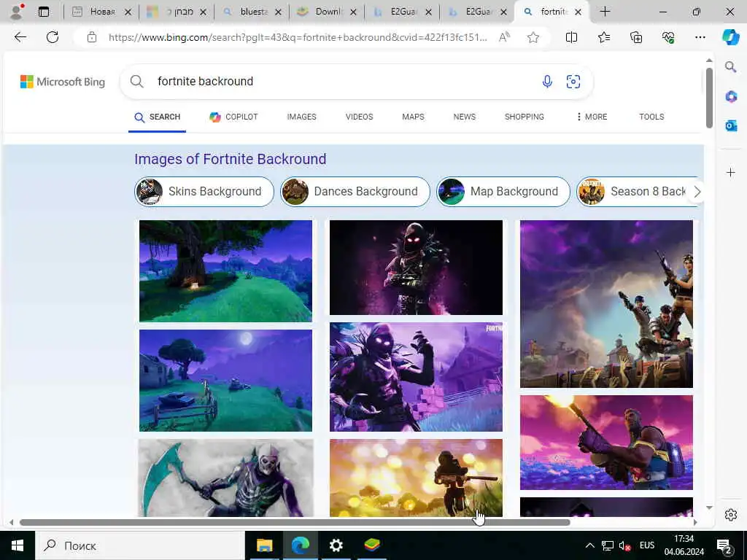Open sidebar settings gear
This screenshot has height=560, width=747.
(x=731, y=515)
